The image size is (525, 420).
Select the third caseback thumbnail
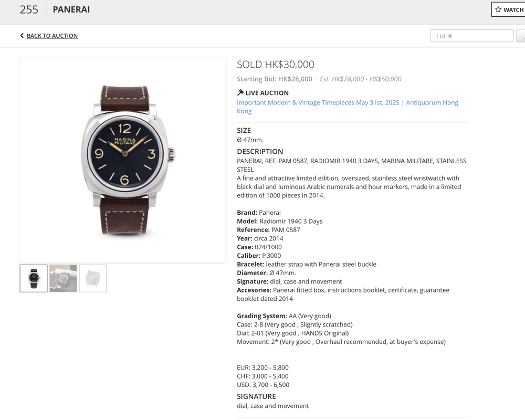[93, 278]
